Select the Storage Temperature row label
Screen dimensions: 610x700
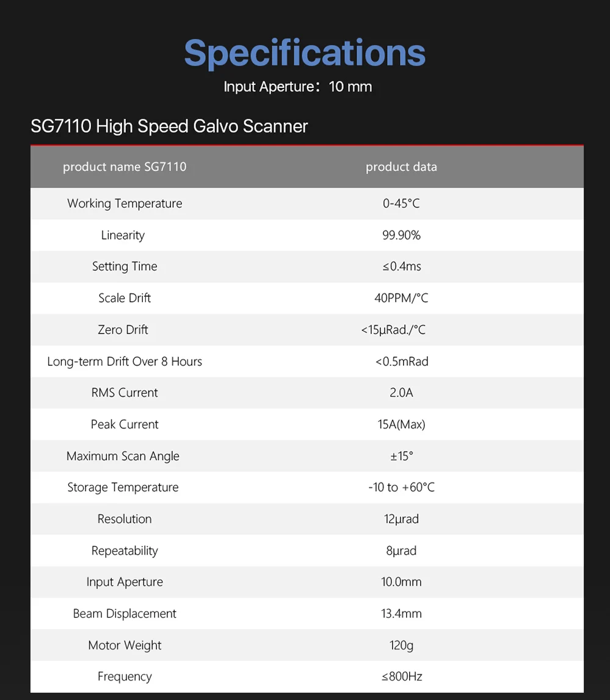[123, 487]
